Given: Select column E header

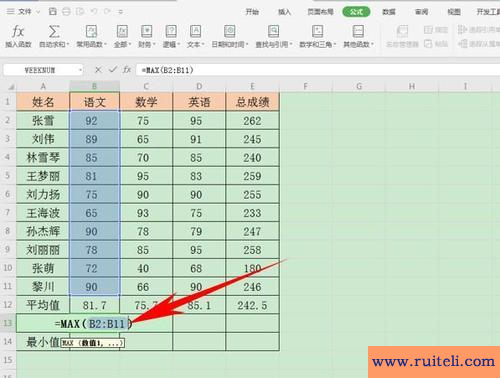Looking at the screenshot, I should pyautogui.click(x=252, y=86).
